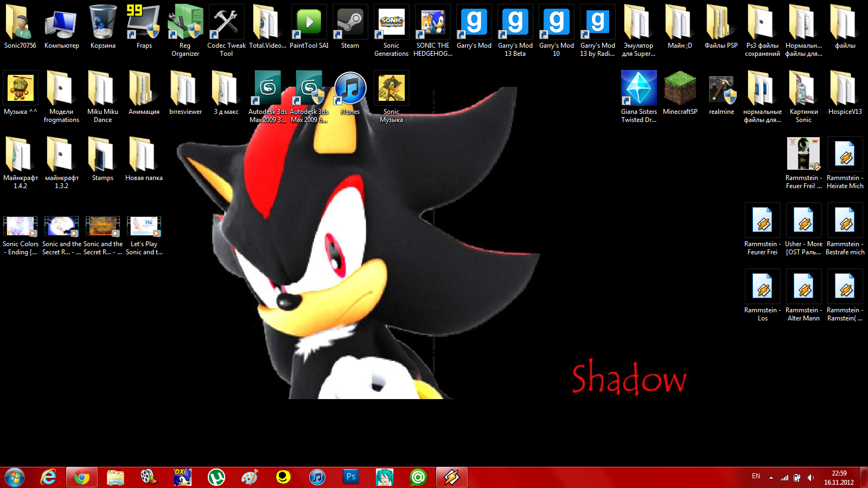Open the 3 д макс folder

226,93
